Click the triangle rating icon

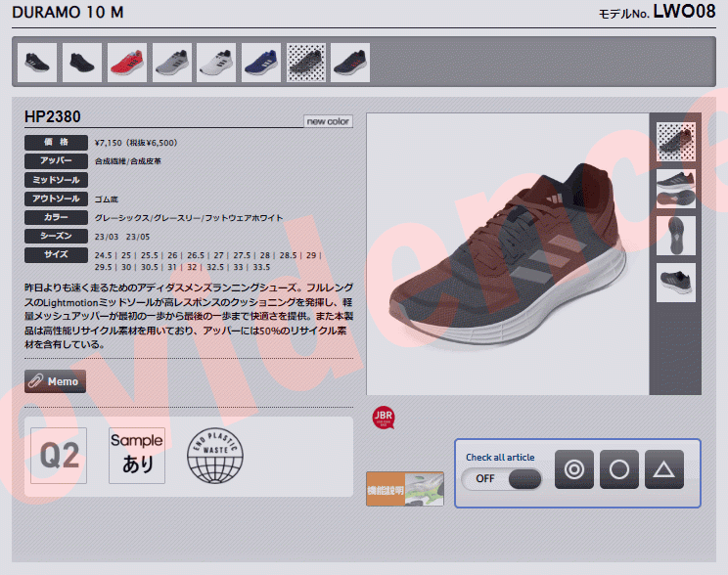click(664, 470)
